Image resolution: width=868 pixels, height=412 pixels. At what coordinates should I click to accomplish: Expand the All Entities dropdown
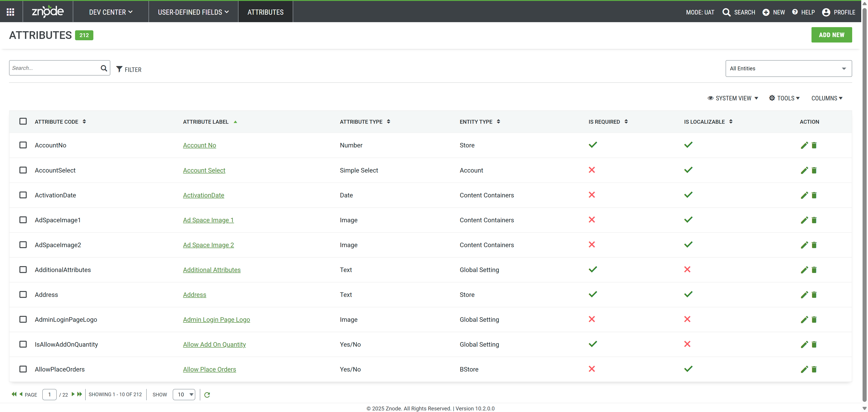pos(788,69)
